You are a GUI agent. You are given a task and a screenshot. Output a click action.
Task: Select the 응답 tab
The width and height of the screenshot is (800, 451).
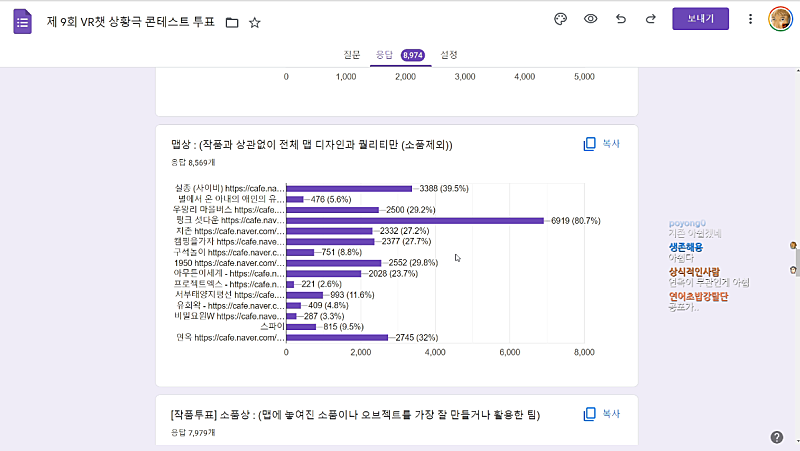click(384, 55)
